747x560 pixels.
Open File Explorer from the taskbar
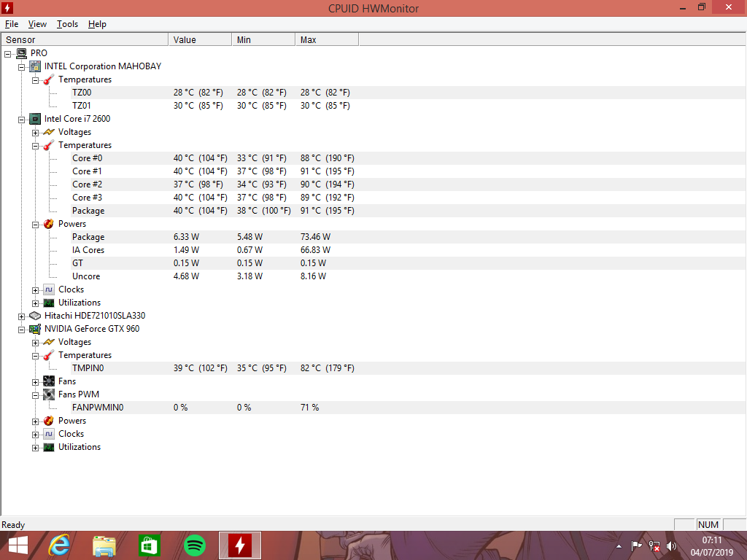pyautogui.click(x=104, y=545)
